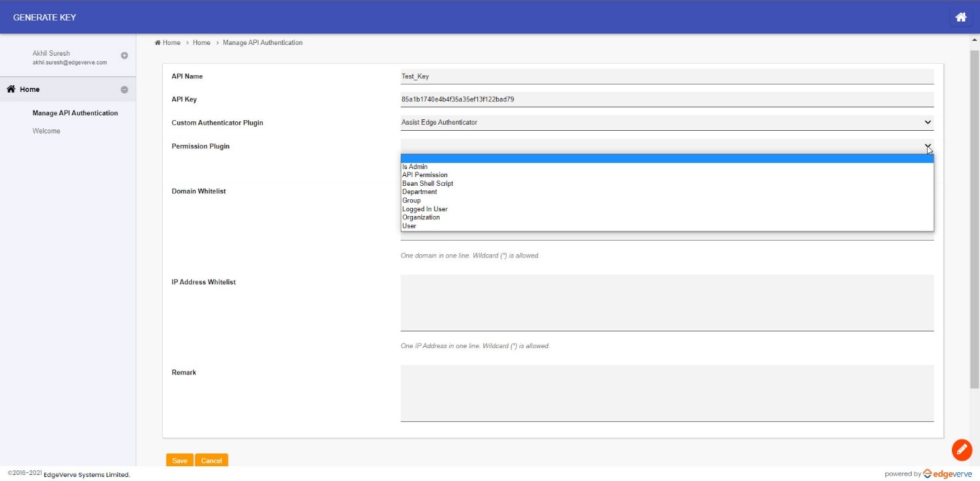Choose 'API Permission' option
This screenshot has height=481, width=980.
pos(425,175)
